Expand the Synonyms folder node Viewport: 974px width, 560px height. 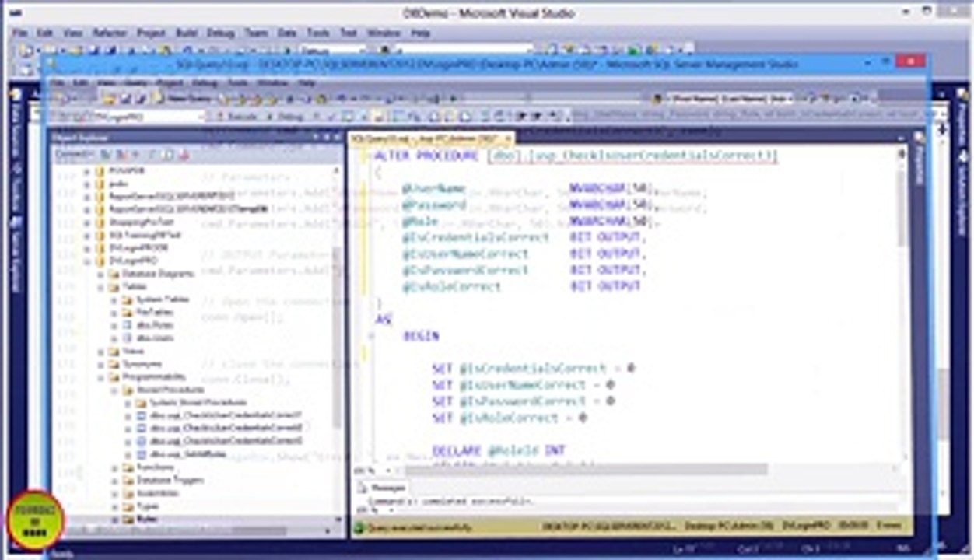(x=102, y=364)
